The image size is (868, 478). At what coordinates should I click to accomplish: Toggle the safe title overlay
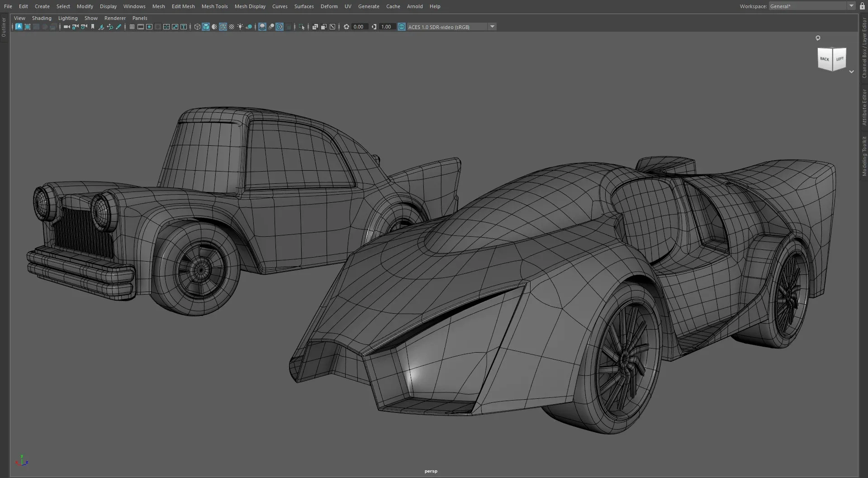click(184, 27)
